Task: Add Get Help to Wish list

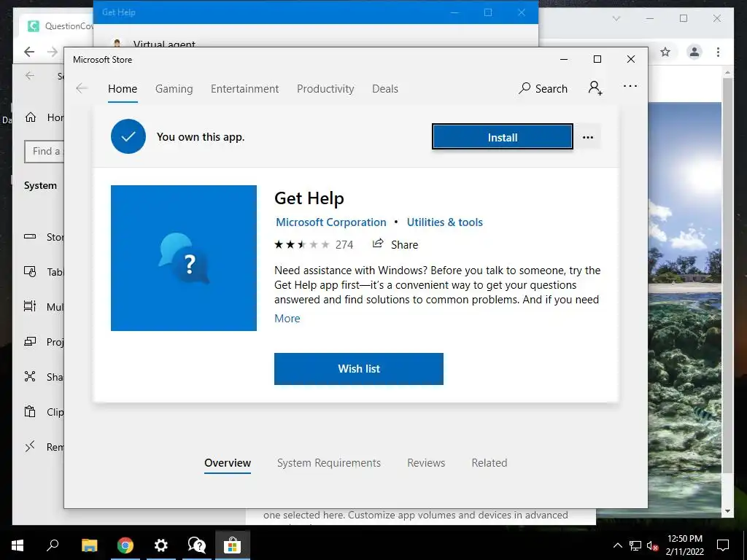Action: [359, 368]
